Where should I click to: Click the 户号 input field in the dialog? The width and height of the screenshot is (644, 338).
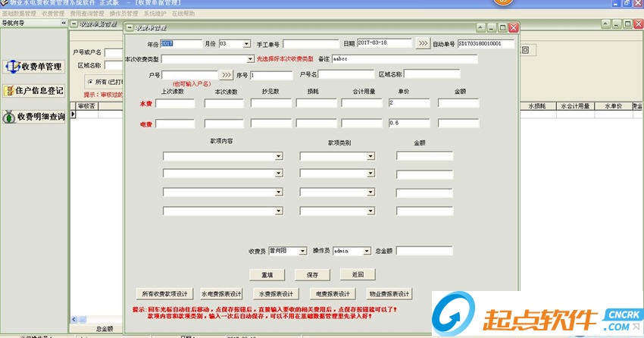[x=189, y=75]
